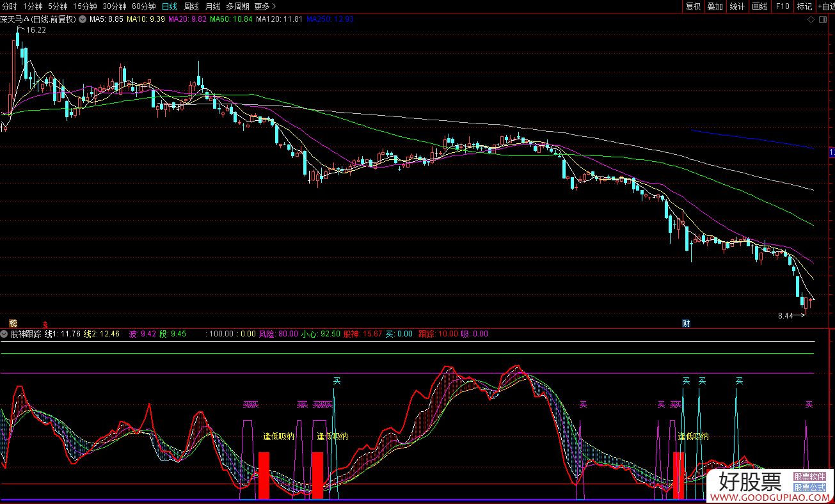
Task: Click the 风险: 80.00 value
Action: 278,333
